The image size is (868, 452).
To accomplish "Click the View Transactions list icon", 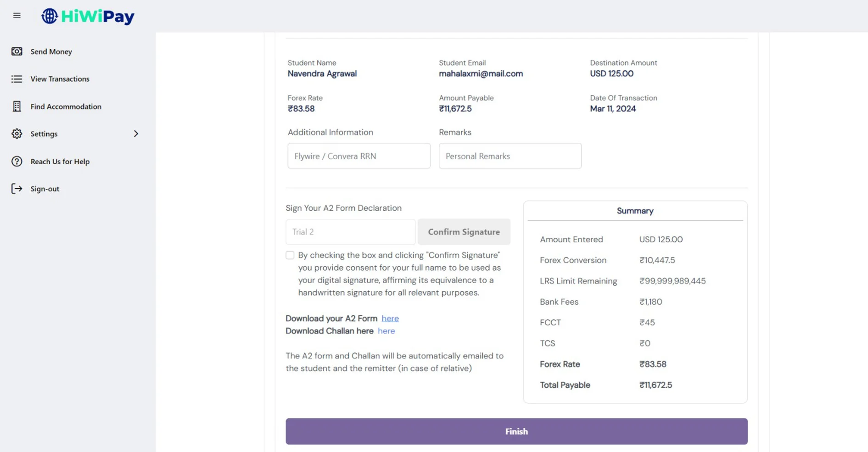I will coord(17,79).
